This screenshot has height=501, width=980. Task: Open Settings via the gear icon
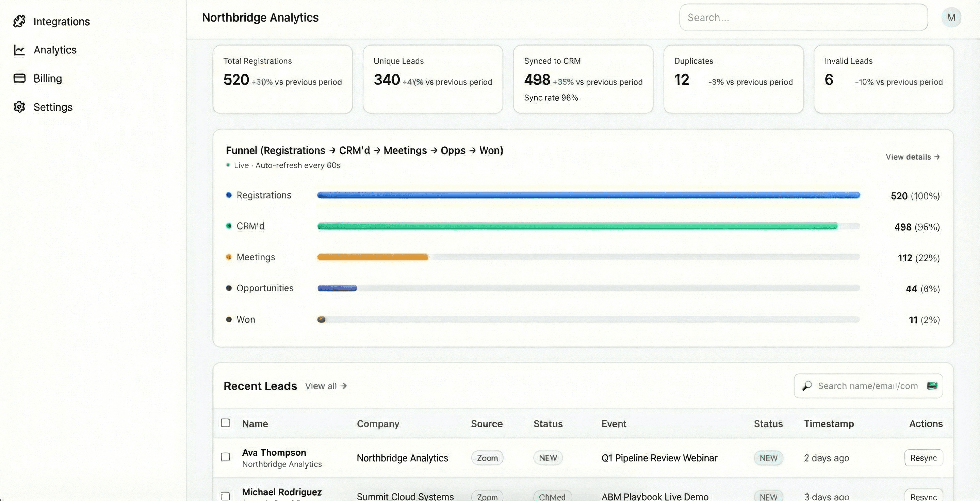[x=19, y=107]
